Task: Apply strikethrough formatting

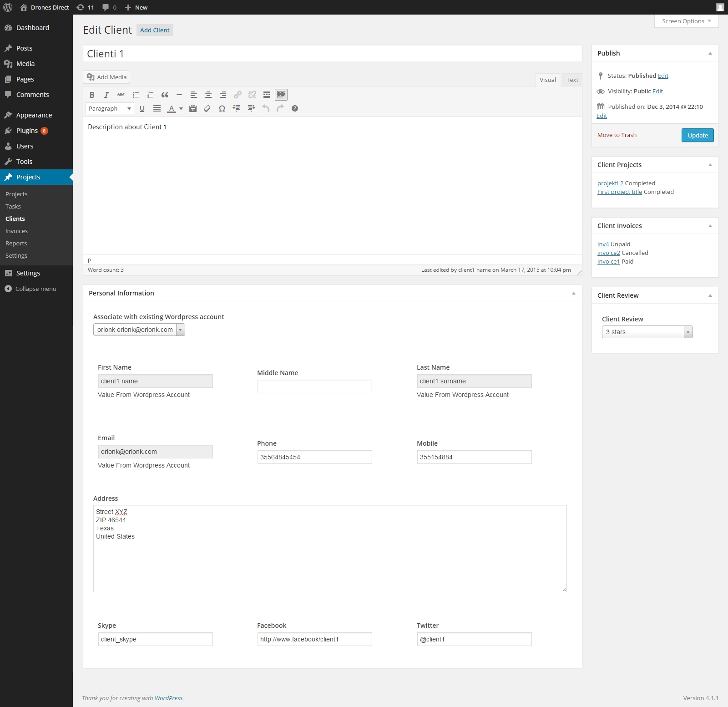Action: 121,95
